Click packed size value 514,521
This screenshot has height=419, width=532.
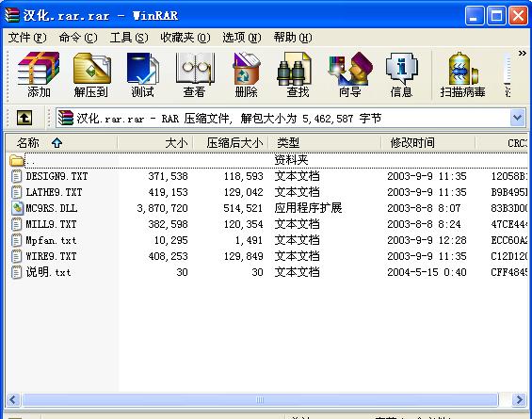(x=243, y=208)
